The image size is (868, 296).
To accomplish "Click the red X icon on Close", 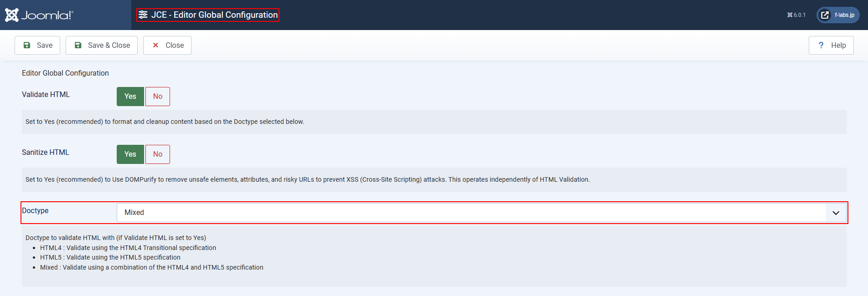I will 155,45.
